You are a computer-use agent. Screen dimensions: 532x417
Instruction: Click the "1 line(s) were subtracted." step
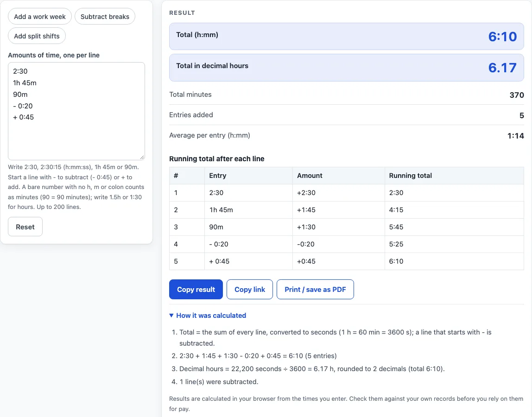(x=219, y=382)
